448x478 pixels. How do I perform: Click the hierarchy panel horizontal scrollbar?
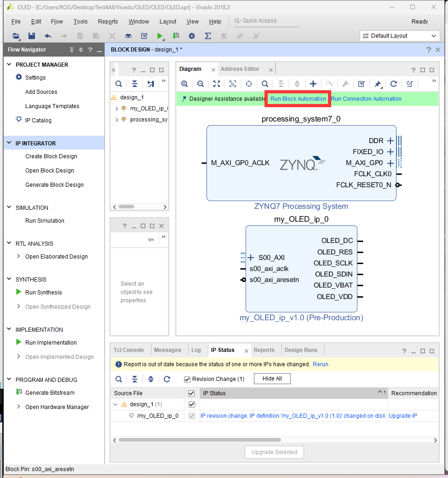pyautogui.click(x=126, y=207)
